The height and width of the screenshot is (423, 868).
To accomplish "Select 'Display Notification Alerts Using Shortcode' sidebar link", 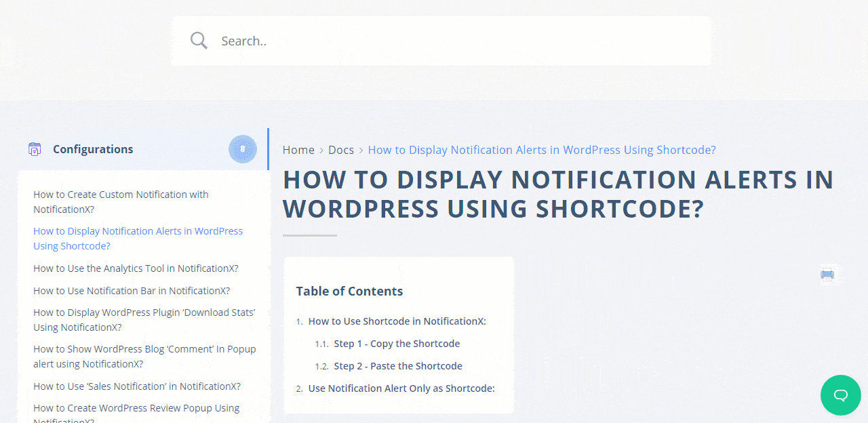I will coord(138,239).
